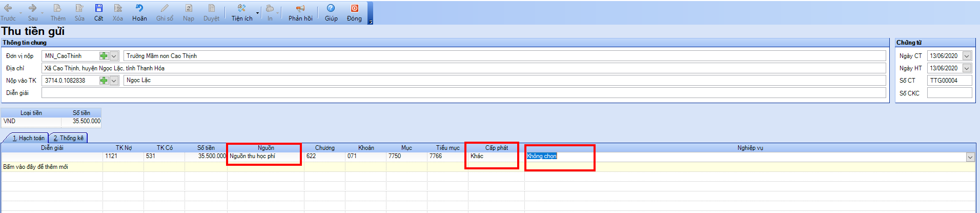Add new Đơn vị nộp with plus icon
This screenshot has width=980, height=213.
pyautogui.click(x=104, y=56)
